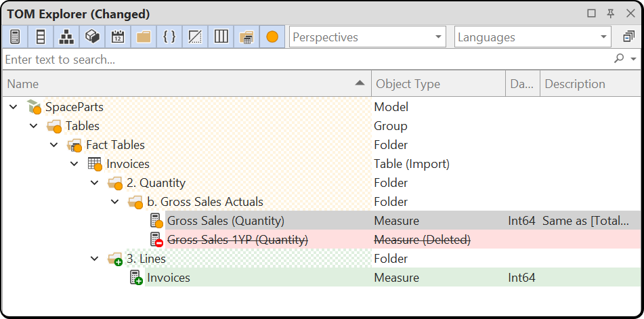Image resolution: width=644 pixels, height=319 pixels.
Task: Click the deleted Gross Sales 1YP measure icon
Action: coord(156,240)
